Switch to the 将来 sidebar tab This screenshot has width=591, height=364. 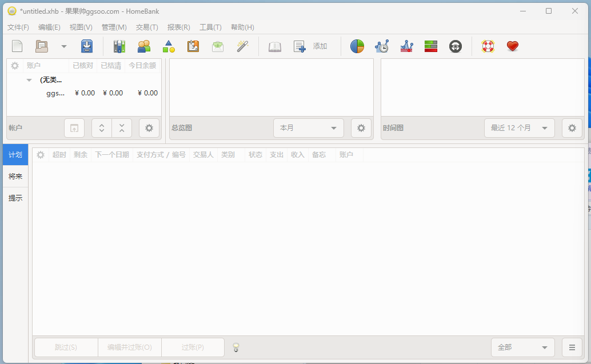click(15, 176)
